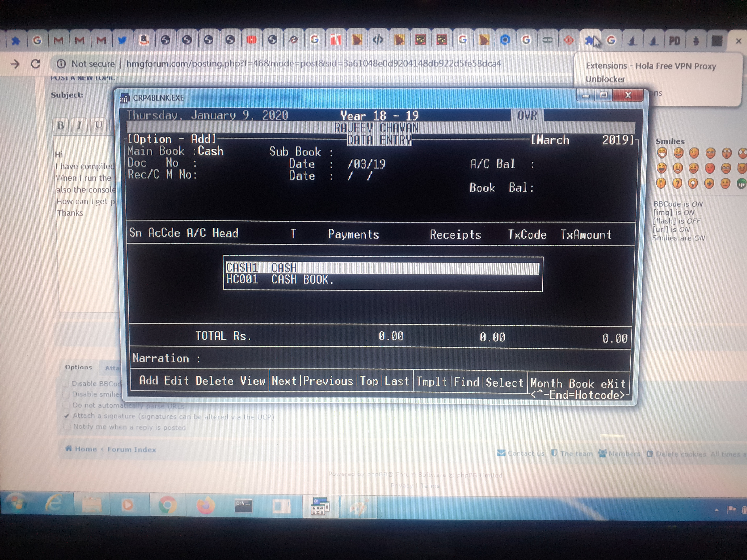Close the current browser tab

pyautogui.click(x=738, y=41)
